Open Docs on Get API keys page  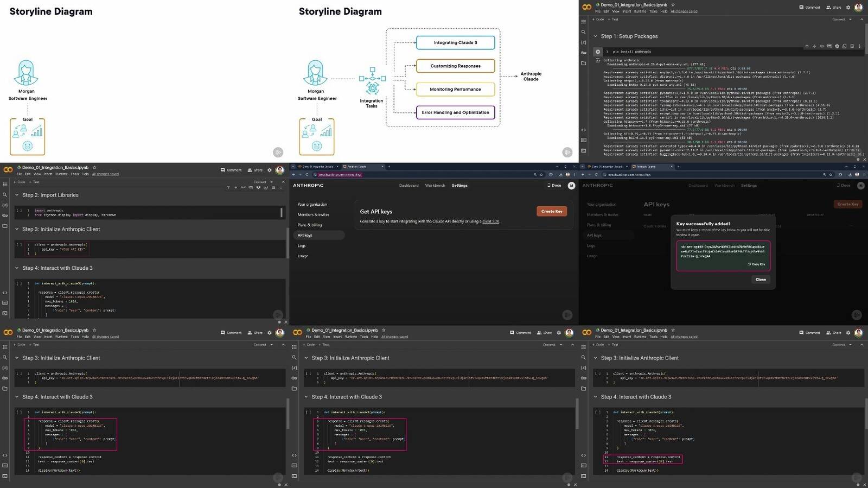(554, 186)
